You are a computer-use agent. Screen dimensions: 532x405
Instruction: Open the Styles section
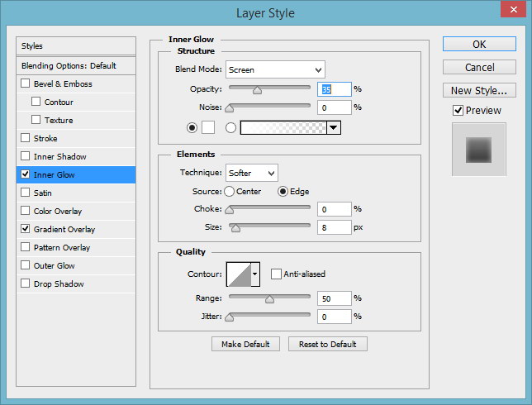coord(76,45)
